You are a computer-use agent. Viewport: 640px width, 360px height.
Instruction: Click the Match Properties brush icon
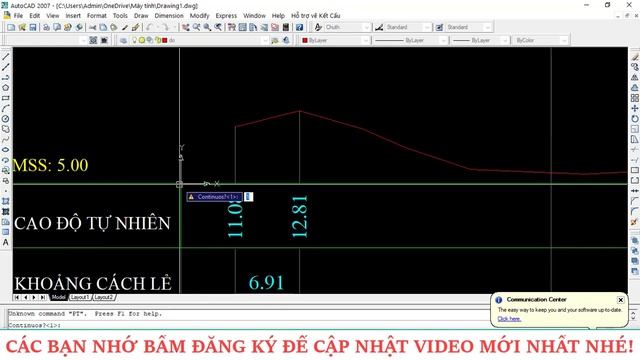(125, 27)
